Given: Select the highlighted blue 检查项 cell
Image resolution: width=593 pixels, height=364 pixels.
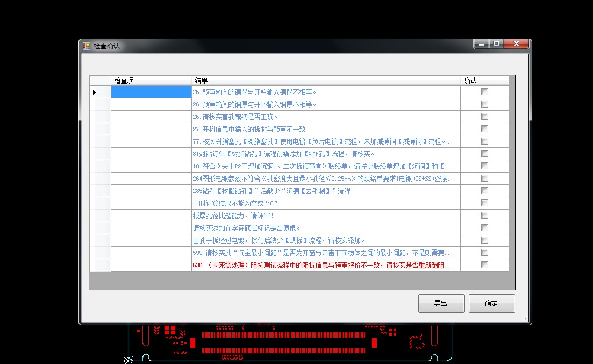Looking at the screenshot, I should pyautogui.click(x=151, y=92).
